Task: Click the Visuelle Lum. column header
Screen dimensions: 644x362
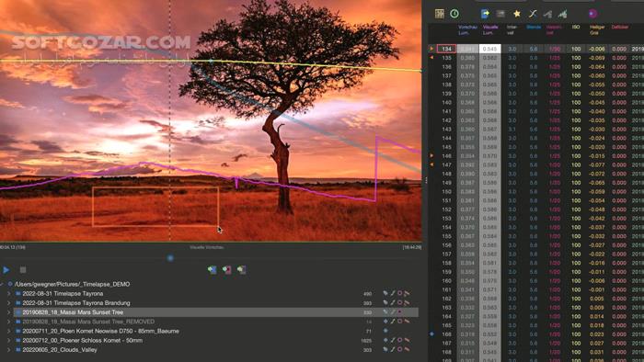Action: pos(490,29)
